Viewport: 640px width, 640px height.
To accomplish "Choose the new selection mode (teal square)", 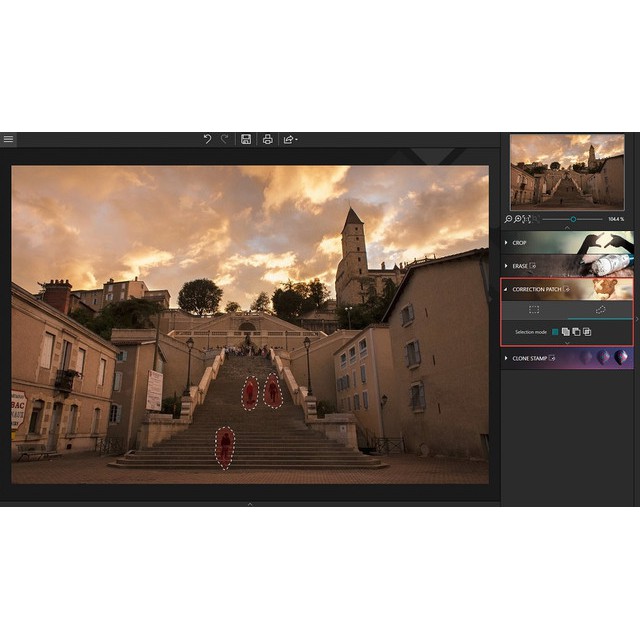I will pyautogui.click(x=555, y=332).
